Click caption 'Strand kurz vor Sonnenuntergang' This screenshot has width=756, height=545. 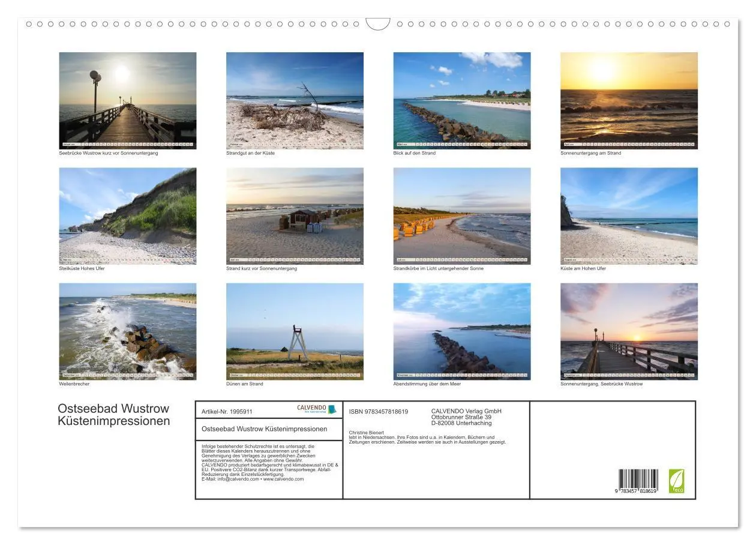click(262, 268)
